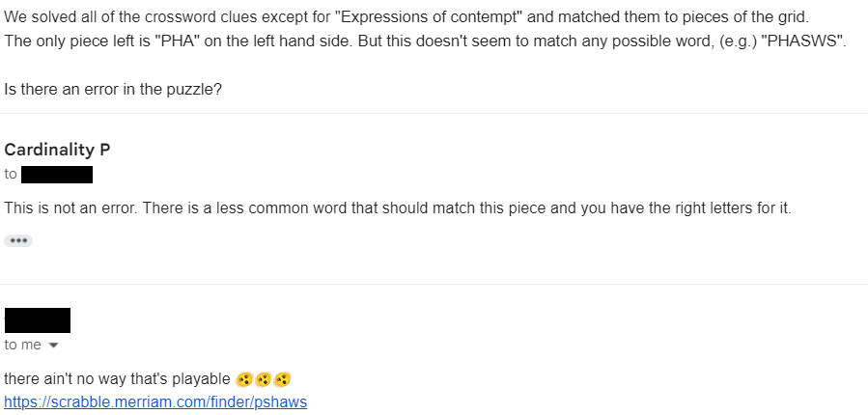Open the scrabble.merriam.com/finder/pshaws link

click(x=155, y=401)
